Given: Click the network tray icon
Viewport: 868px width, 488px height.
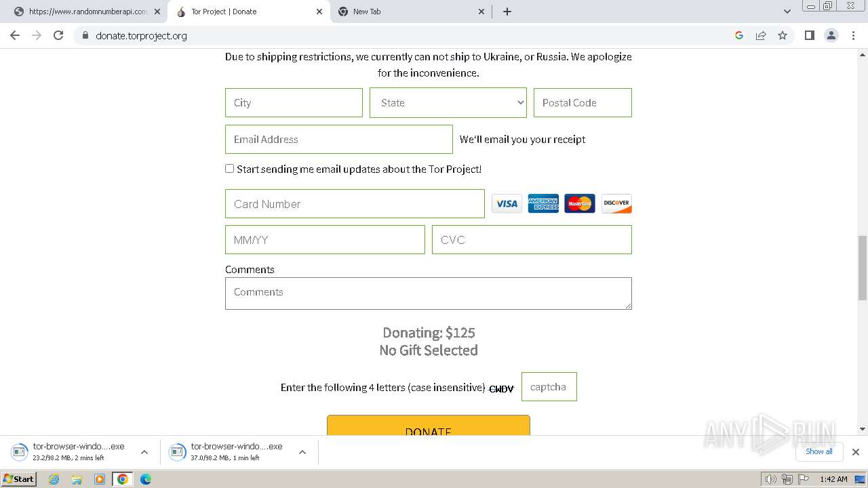Looking at the screenshot, I should coord(787,479).
